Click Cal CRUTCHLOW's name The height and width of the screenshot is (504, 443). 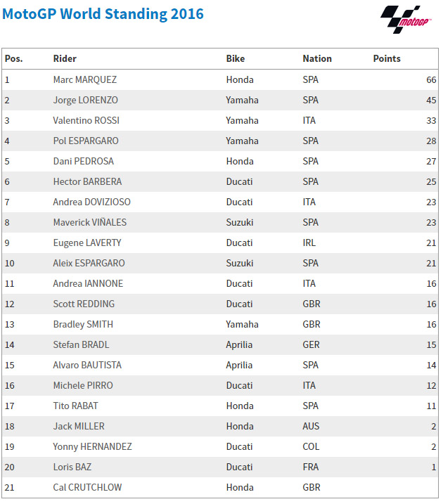pyautogui.click(x=87, y=488)
